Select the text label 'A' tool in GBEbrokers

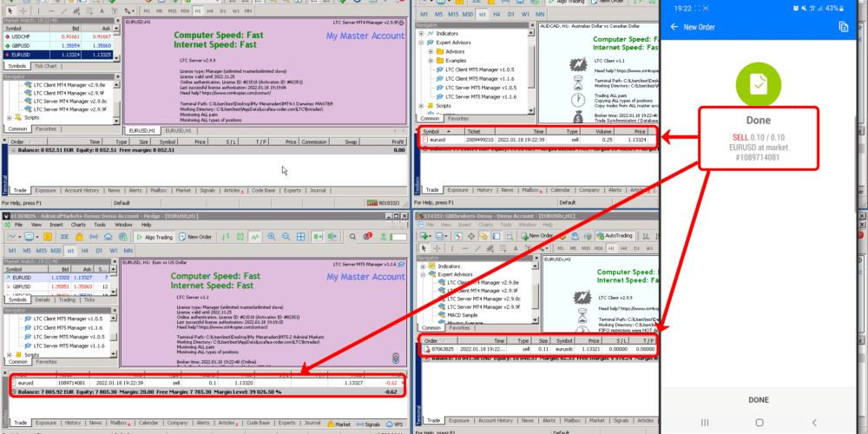click(x=516, y=248)
